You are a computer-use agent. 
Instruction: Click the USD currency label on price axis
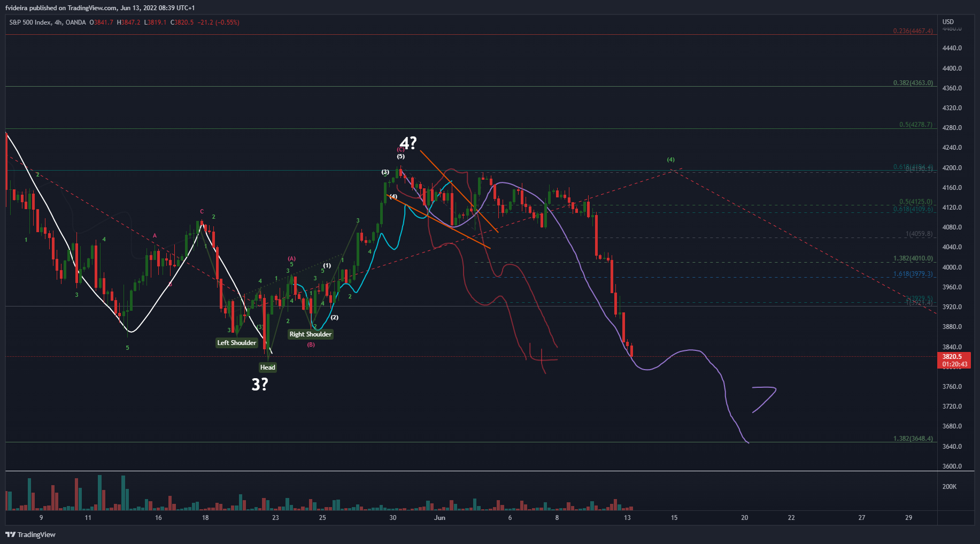pyautogui.click(x=948, y=22)
